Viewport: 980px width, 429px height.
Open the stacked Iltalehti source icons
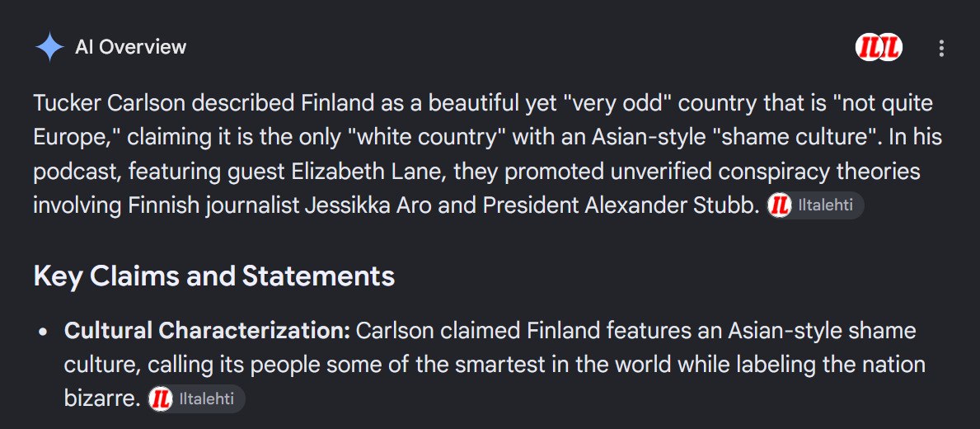click(879, 48)
